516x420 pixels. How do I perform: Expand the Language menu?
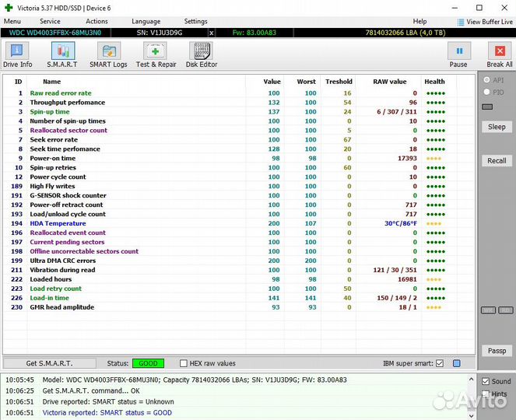point(146,22)
